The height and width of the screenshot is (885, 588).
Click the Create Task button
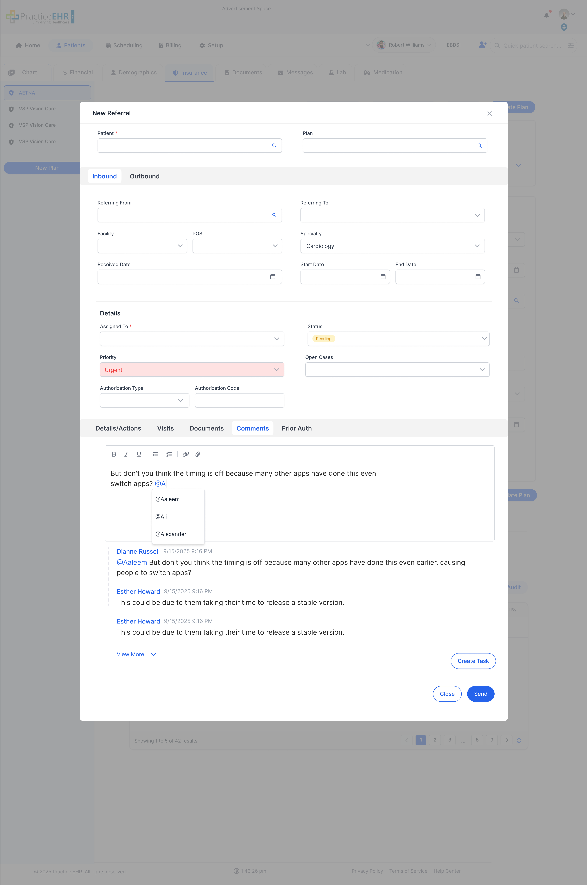click(x=473, y=661)
